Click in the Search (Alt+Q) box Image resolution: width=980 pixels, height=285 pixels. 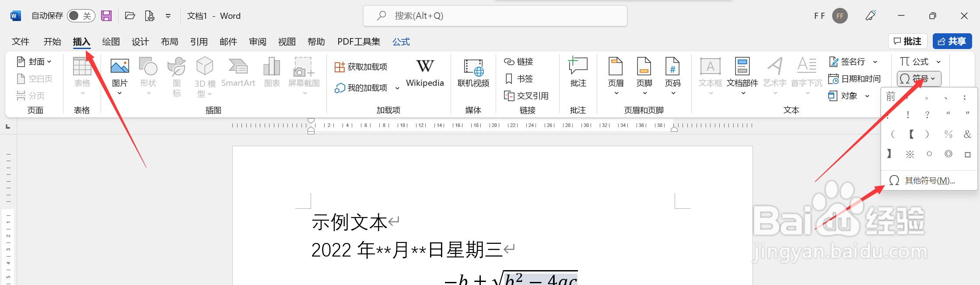click(x=495, y=16)
